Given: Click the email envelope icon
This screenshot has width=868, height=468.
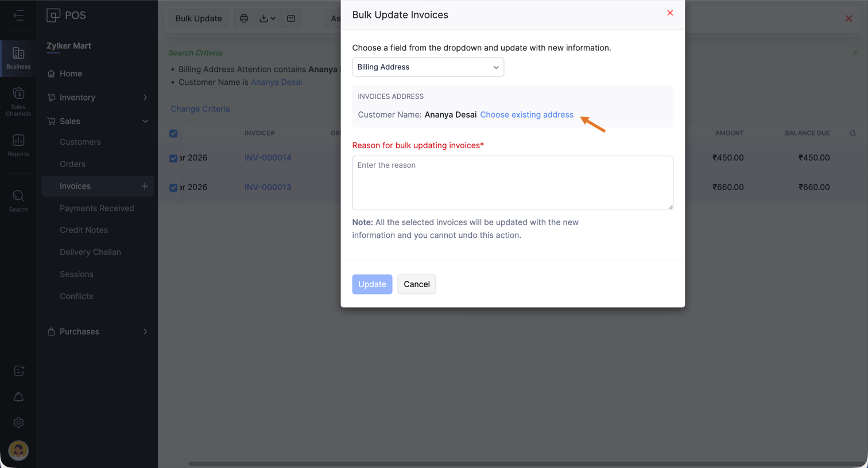Looking at the screenshot, I should point(291,18).
